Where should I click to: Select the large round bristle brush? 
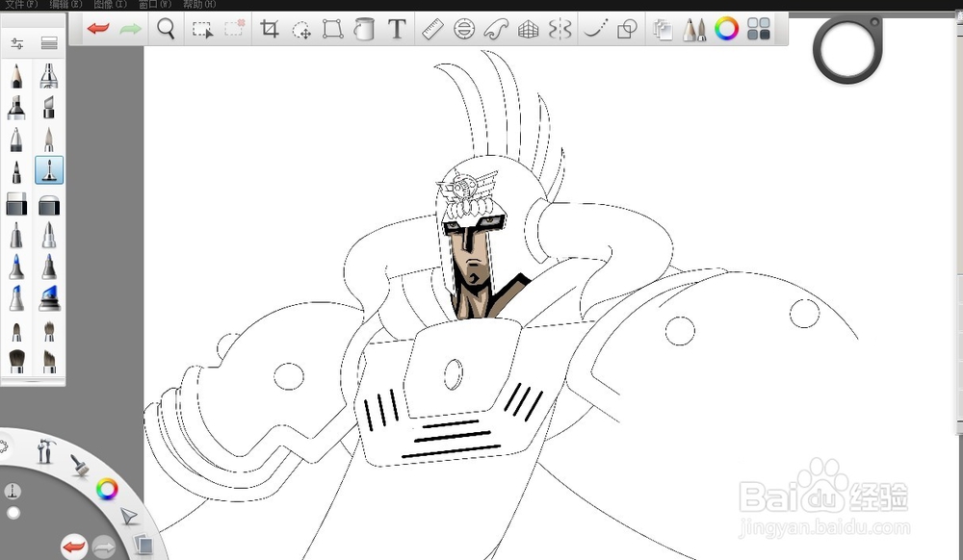click(16, 361)
